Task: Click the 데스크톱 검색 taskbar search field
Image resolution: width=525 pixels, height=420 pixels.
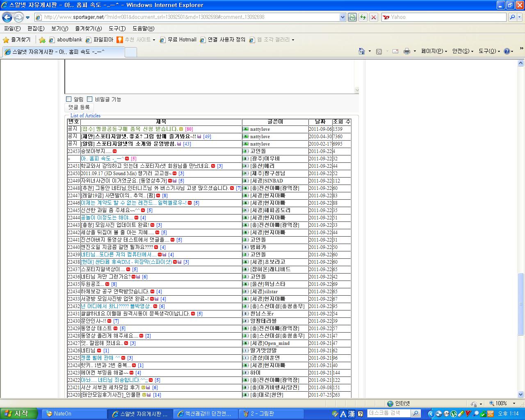Action: (x=389, y=413)
